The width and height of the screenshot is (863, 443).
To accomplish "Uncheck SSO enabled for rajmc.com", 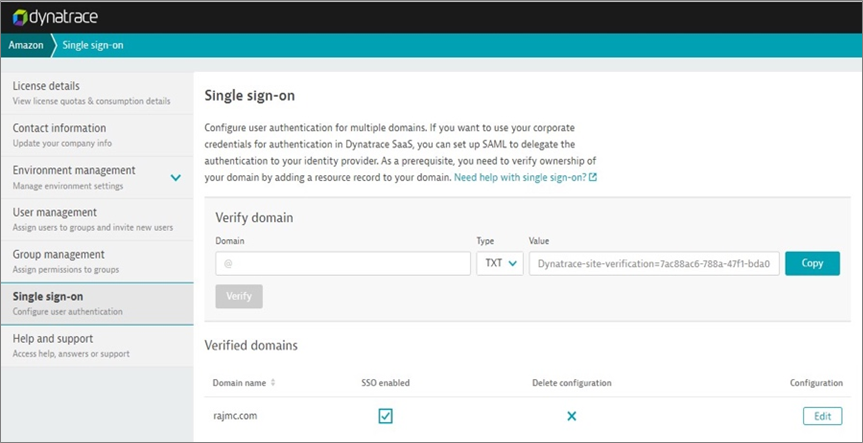I will [x=385, y=416].
